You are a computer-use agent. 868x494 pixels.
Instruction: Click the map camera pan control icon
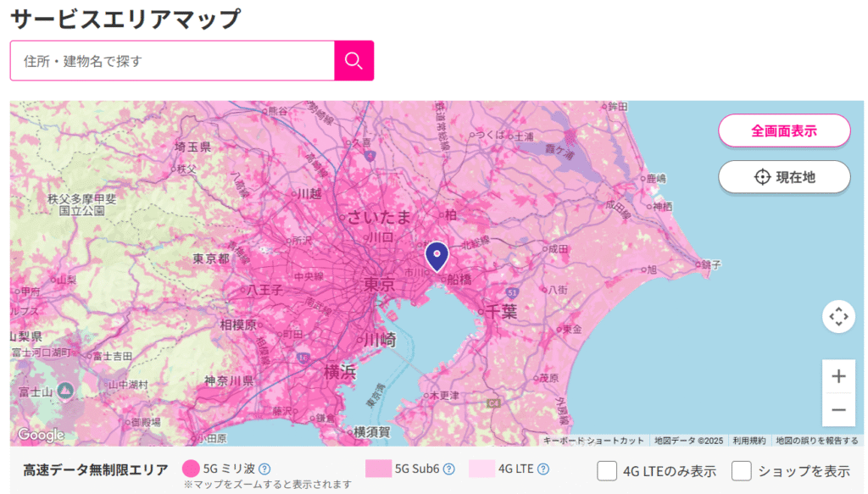click(x=838, y=316)
